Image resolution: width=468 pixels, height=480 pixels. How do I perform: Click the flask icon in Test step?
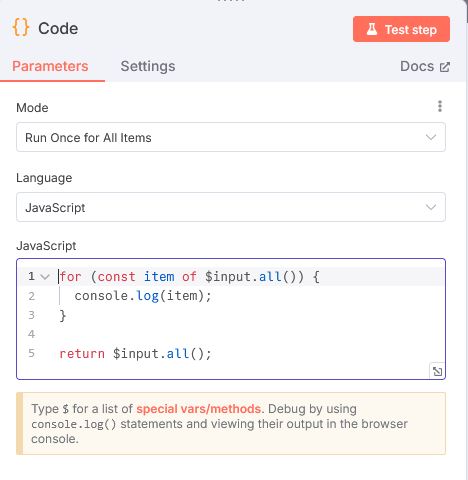coord(372,29)
